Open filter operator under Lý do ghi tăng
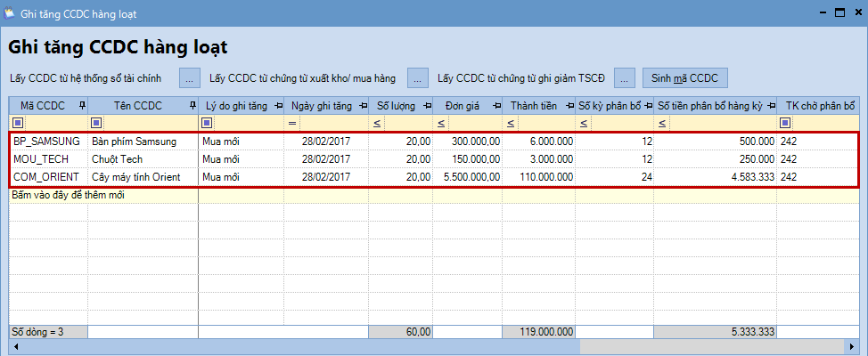Screen dimensions: 868x356 point(207,123)
